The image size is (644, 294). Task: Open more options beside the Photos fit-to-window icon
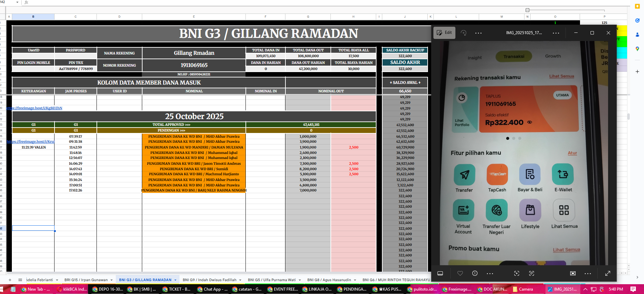point(588,273)
